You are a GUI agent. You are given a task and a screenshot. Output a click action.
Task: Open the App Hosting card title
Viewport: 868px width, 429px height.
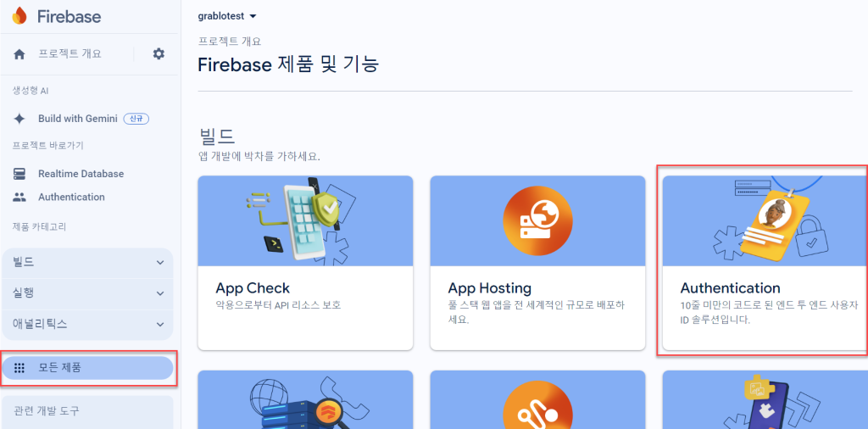[489, 288]
